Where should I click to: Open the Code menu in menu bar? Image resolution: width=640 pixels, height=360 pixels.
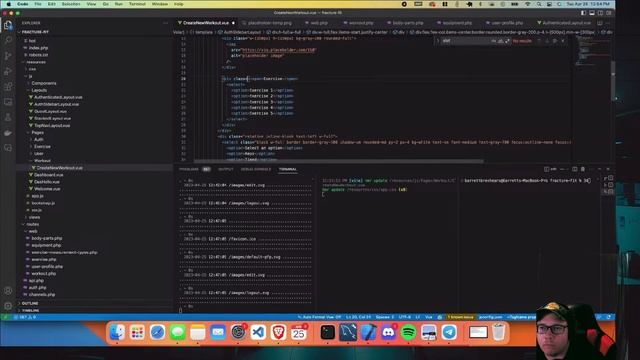[x=23, y=4]
